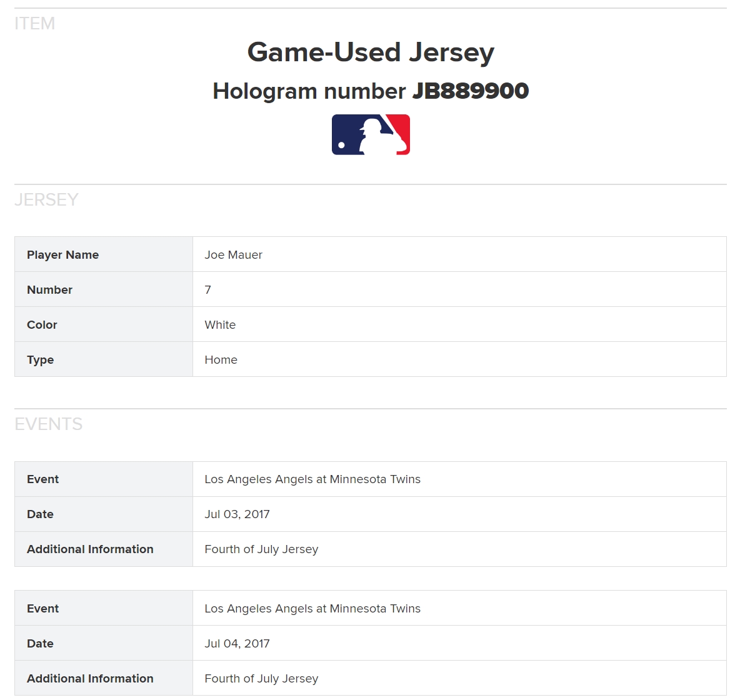Select the 'Jul 03, 2017' date
The width and height of the screenshot is (730, 700).
(237, 514)
